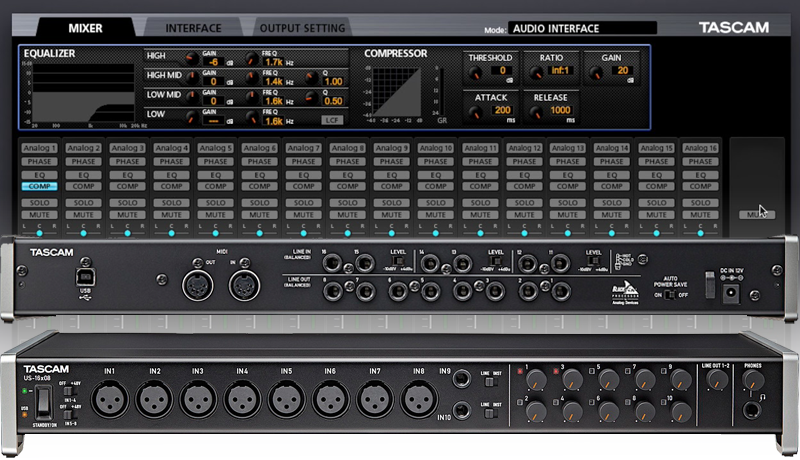
Task: Select the Analog 5 channel
Action: pos(215,148)
